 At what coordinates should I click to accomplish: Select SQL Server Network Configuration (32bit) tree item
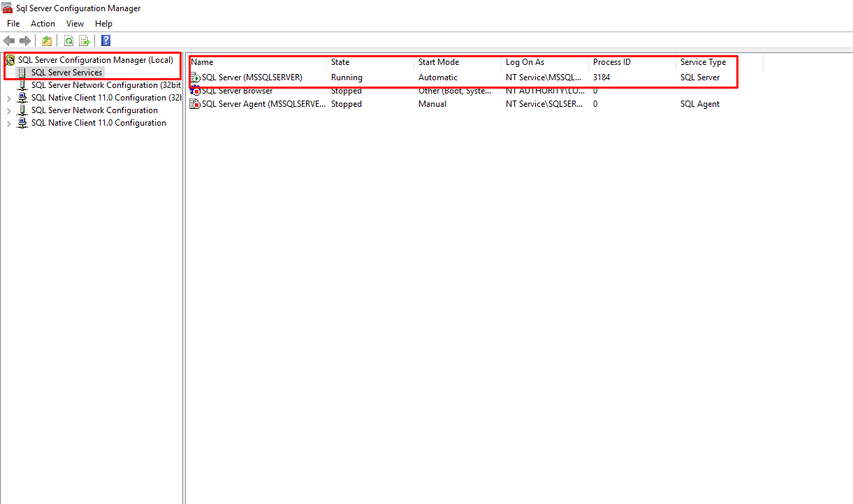pos(105,85)
